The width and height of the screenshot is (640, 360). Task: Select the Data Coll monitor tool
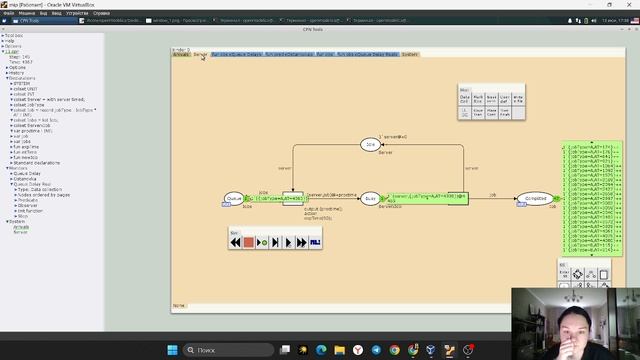[464, 99]
